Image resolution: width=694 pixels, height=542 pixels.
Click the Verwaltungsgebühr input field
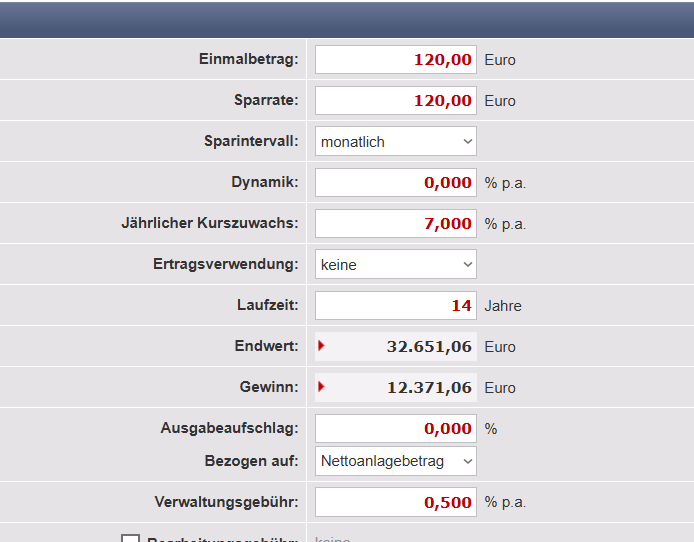coord(396,502)
